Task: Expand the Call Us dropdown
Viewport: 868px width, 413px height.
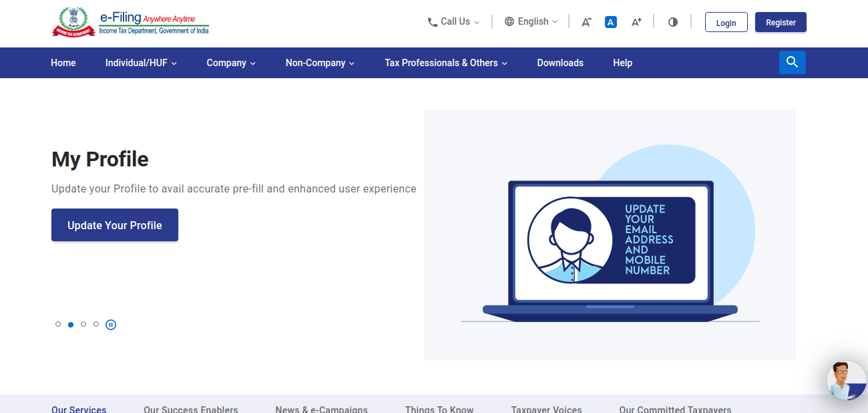Action: [453, 22]
